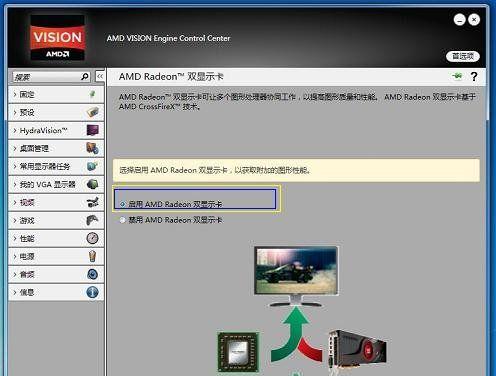Viewport: 496px width, 376px height.
Task: Minimize the Control Center window
Action: pyautogui.click(x=459, y=20)
